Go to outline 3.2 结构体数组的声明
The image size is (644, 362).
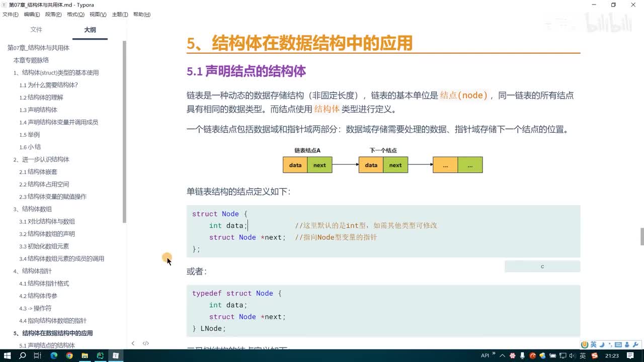47,234
